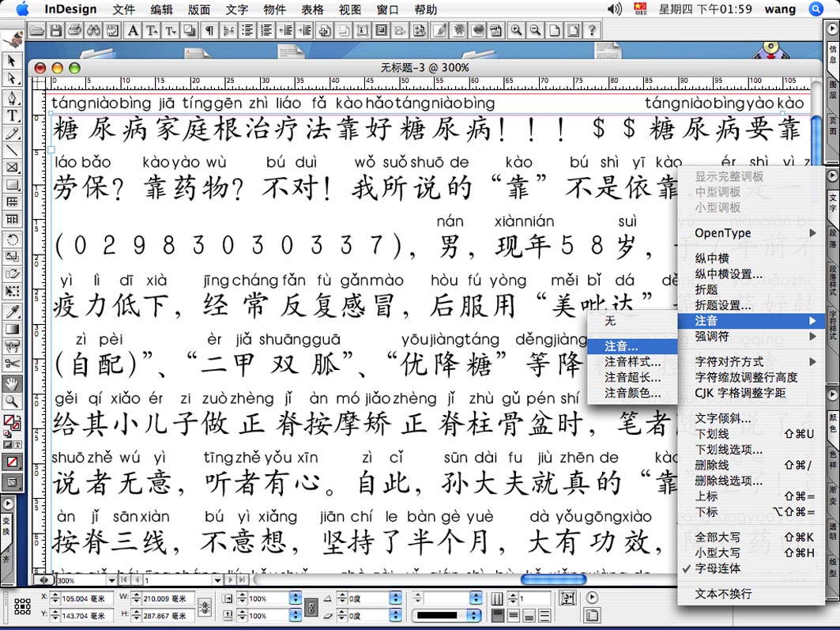Click 下划线选项... in the panel menu
The image size is (840, 630).
(729, 449)
